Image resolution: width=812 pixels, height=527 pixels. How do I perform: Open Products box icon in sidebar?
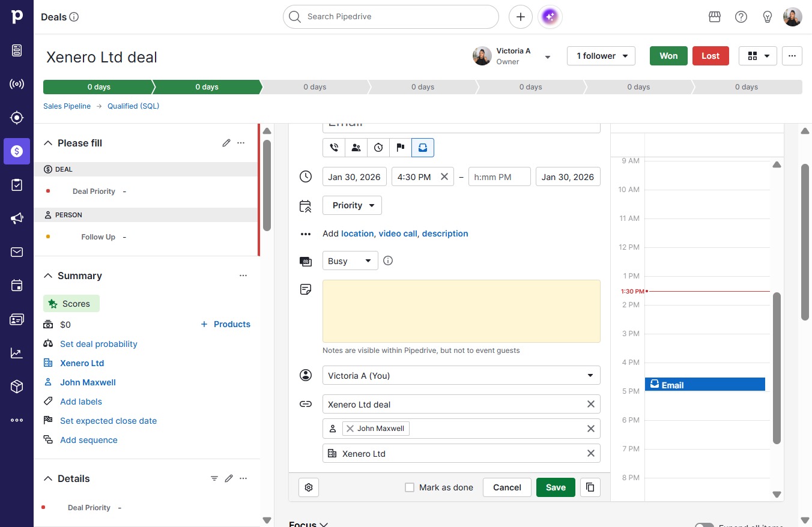(x=17, y=387)
